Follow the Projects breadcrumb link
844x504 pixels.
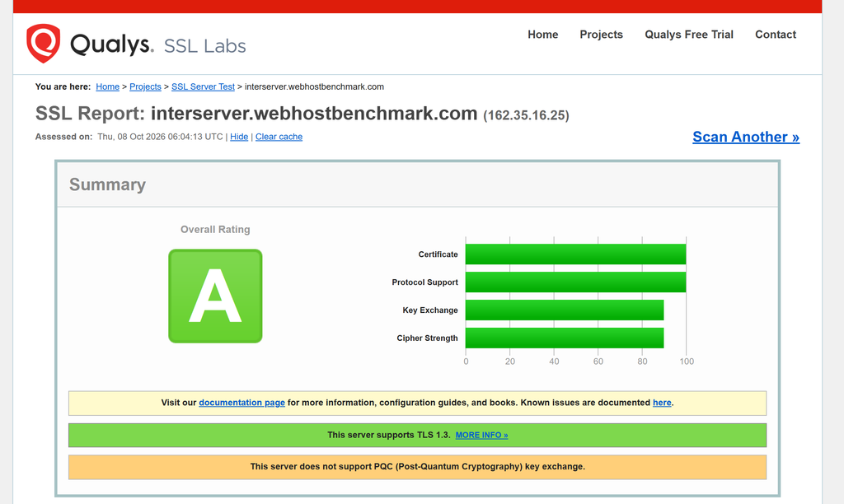(x=145, y=86)
